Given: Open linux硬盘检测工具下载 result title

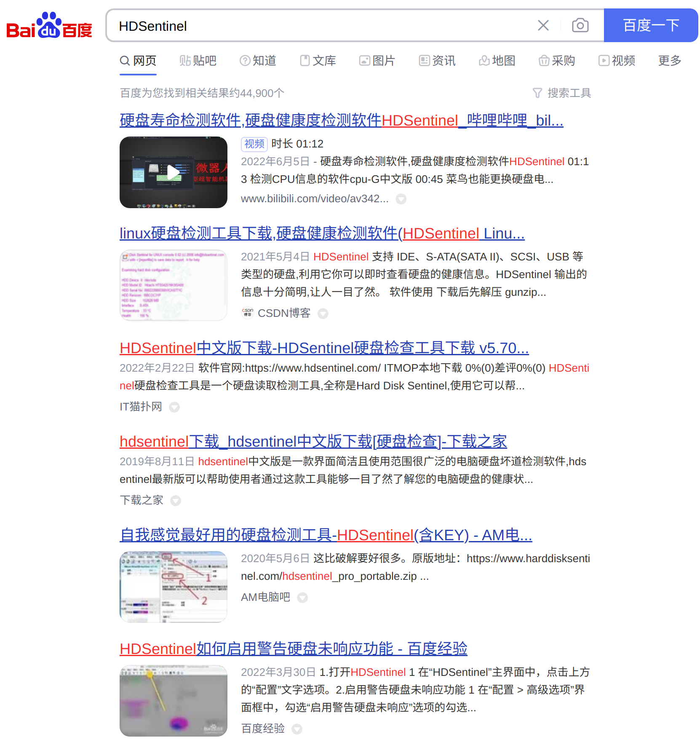Looking at the screenshot, I should (x=322, y=233).
